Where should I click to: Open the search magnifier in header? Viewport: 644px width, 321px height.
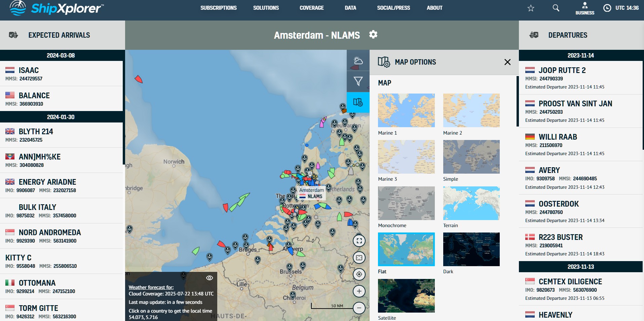[556, 8]
